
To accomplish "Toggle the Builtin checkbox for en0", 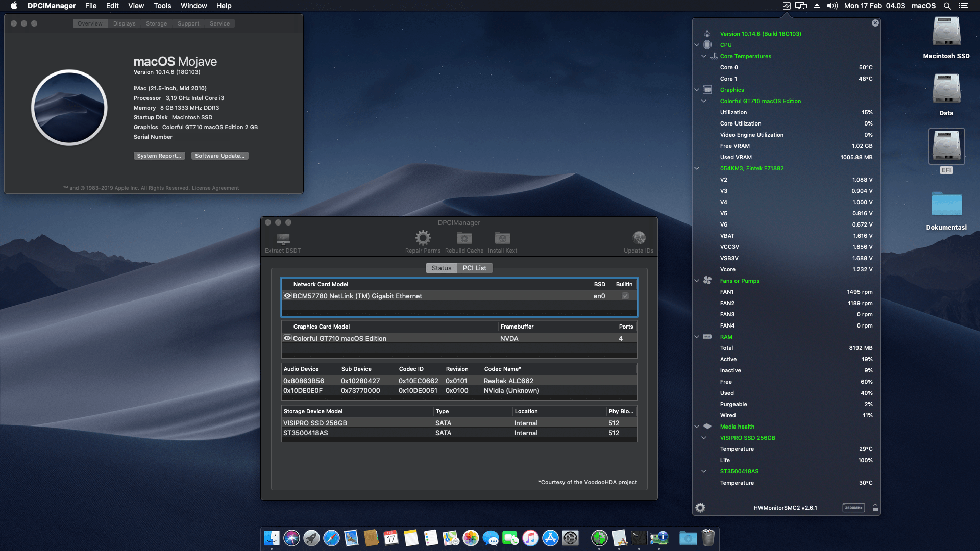I will point(625,296).
